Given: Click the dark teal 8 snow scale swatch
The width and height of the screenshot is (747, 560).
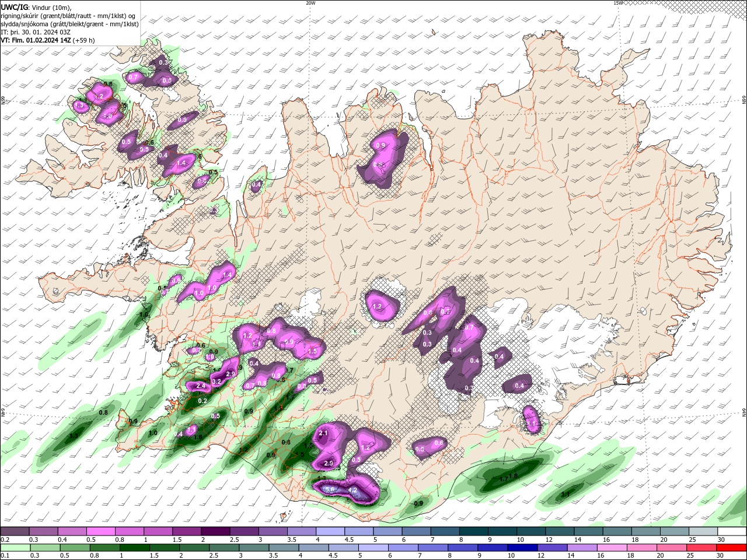Looking at the screenshot, I should [473, 531].
